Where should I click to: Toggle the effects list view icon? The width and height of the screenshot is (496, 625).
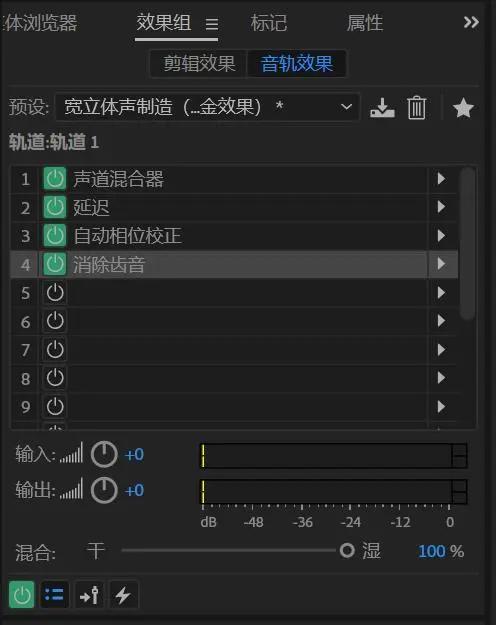pyautogui.click(x=54, y=595)
